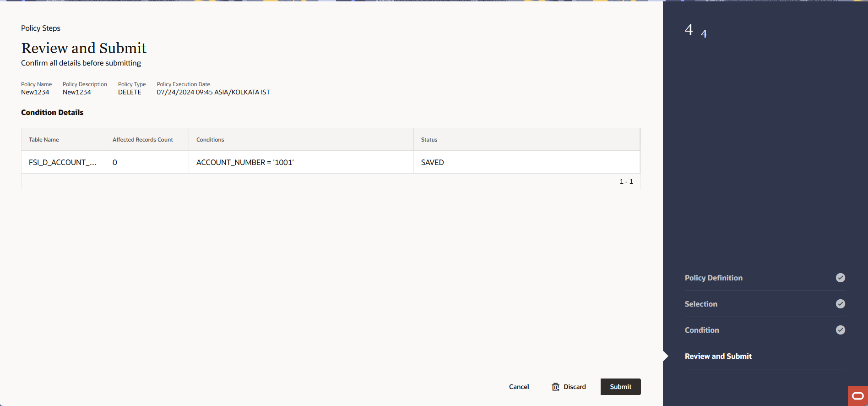Screen dimensions: 868x406
Task: Click the ACCOUNT_NUMBER = '1001' condition cell
Action: coord(301,162)
